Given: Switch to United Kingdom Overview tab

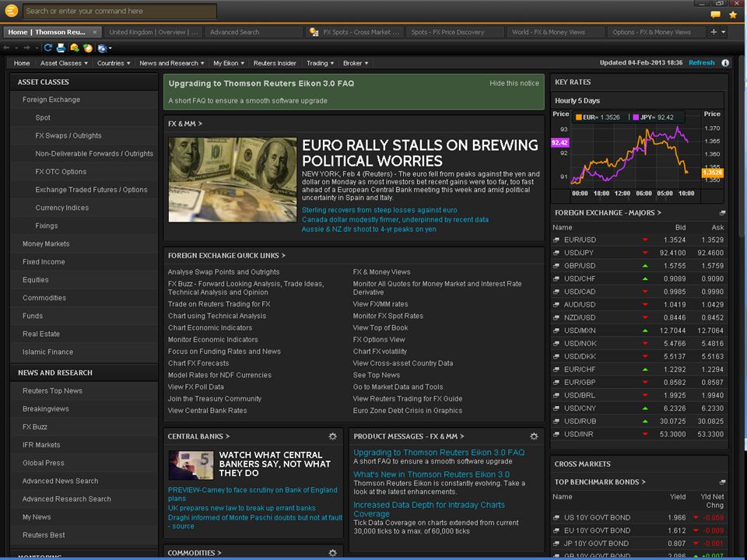Looking at the screenshot, I should point(153,32).
